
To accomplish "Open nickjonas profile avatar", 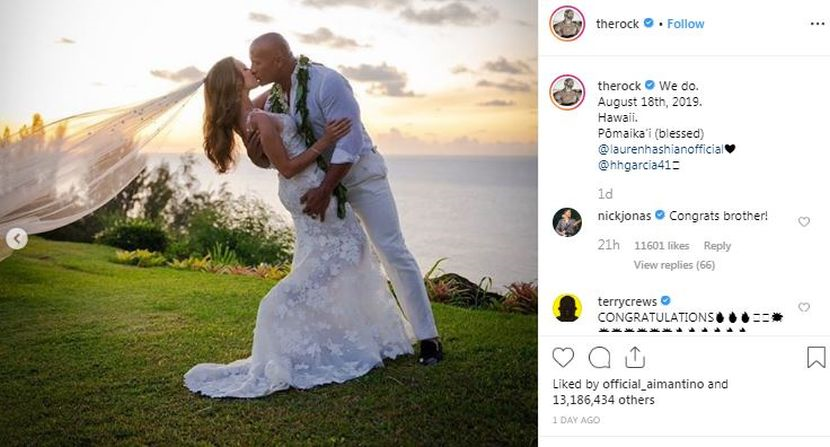I will [x=567, y=222].
